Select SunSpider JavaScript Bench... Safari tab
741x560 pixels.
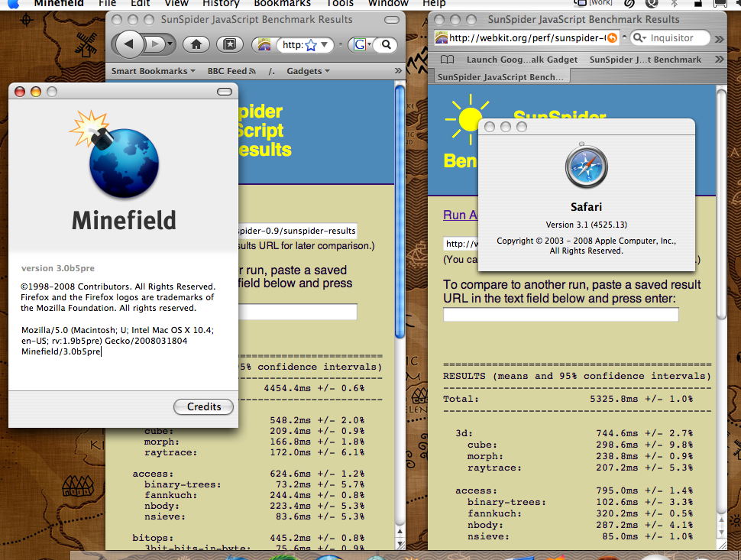pyautogui.click(x=500, y=77)
